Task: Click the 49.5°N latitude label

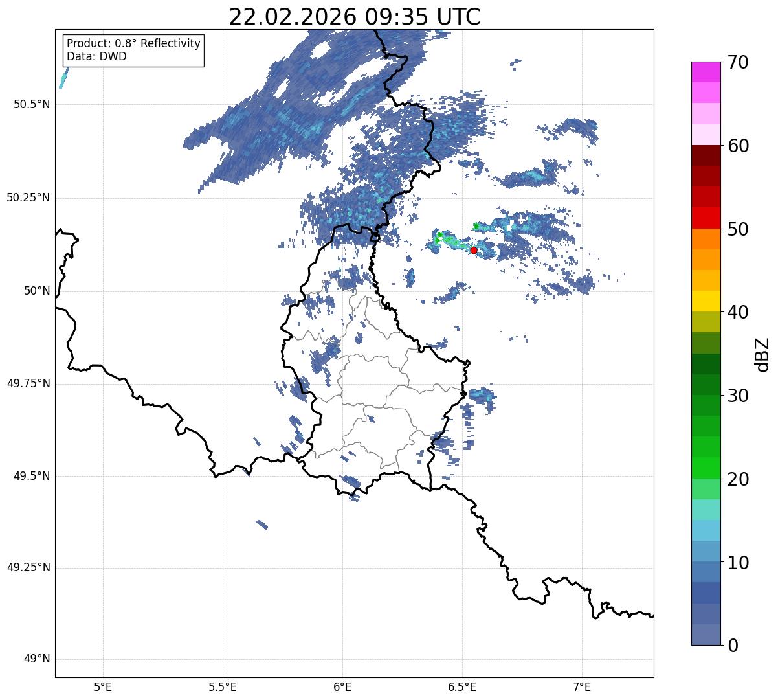Action: click(x=31, y=476)
